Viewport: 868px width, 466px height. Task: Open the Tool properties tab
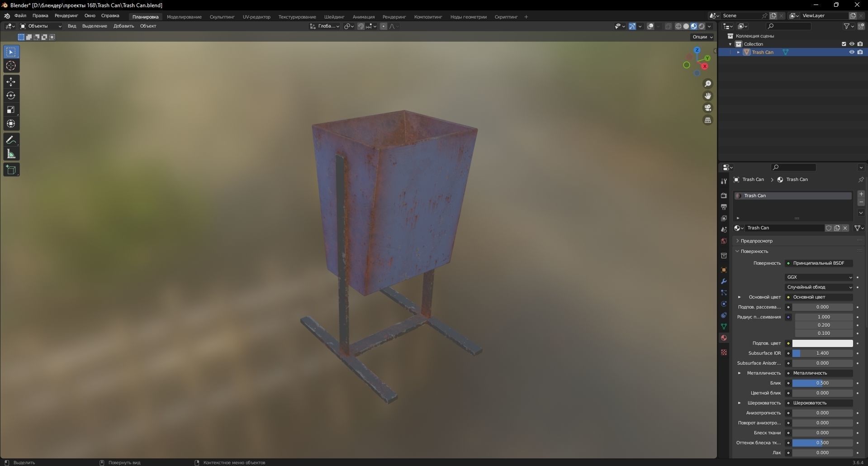724,181
